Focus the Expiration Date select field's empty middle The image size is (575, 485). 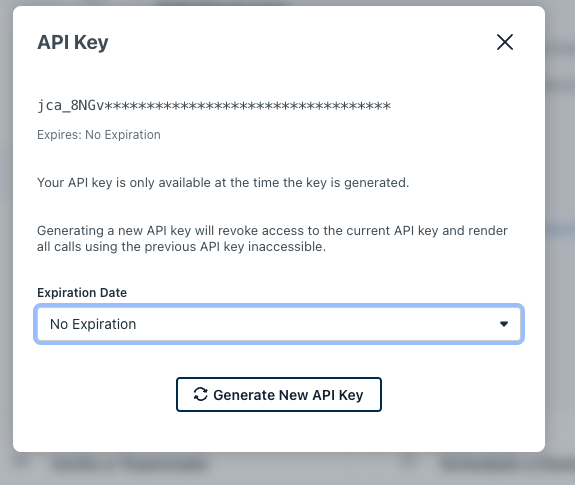pyautogui.click(x=315, y=324)
